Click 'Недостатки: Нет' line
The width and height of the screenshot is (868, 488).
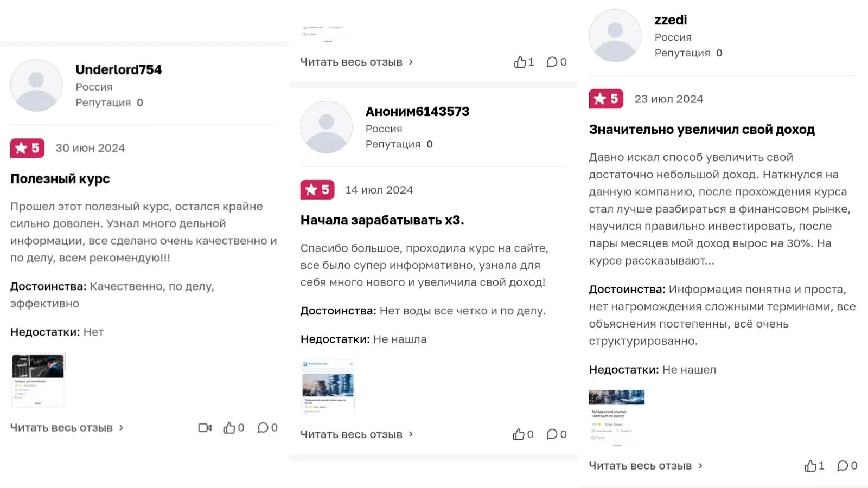point(57,332)
